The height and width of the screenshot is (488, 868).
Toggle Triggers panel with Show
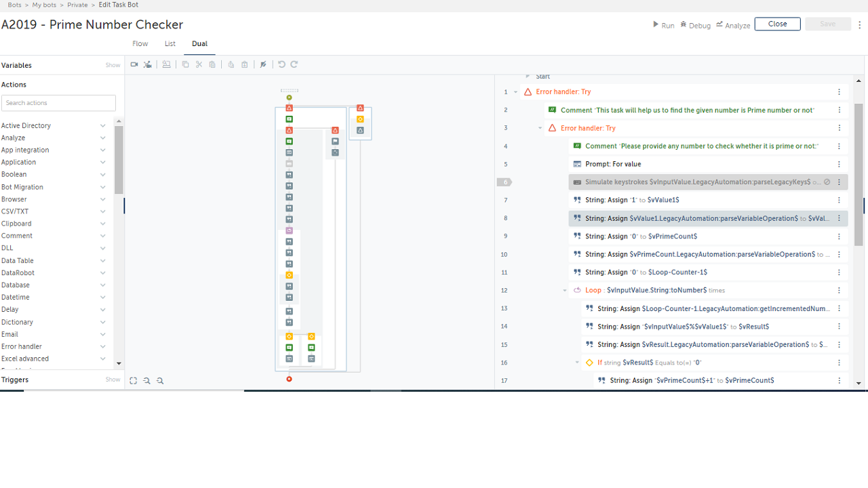[113, 380]
